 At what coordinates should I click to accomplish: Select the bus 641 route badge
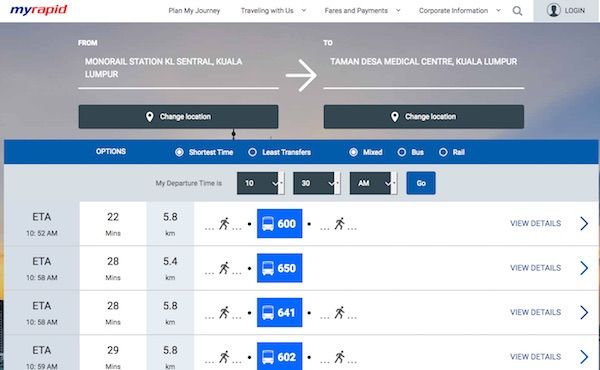279,312
